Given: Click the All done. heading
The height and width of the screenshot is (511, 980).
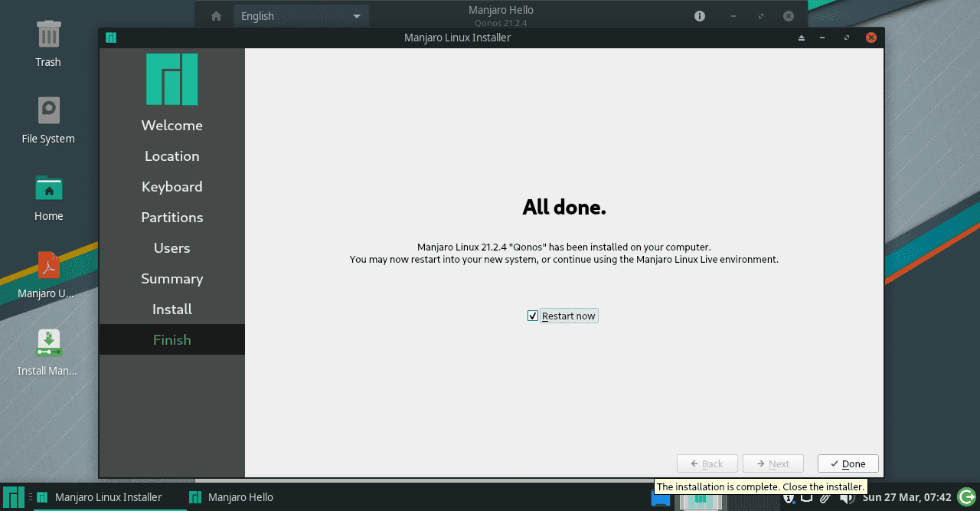Looking at the screenshot, I should (x=564, y=207).
